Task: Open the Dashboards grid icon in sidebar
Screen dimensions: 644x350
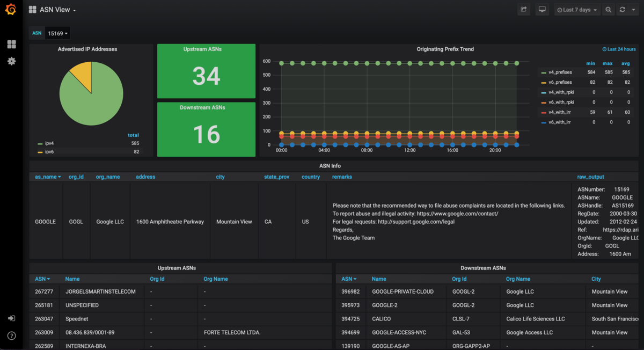Action: click(11, 44)
